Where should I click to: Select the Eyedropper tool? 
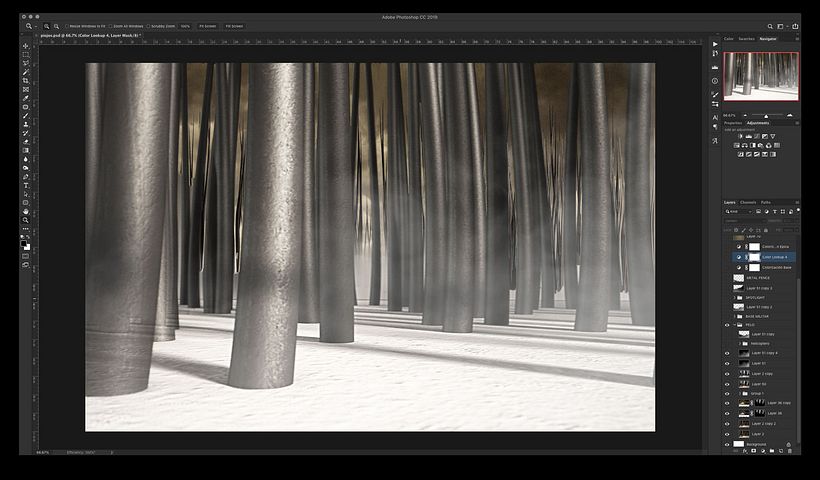[26, 98]
